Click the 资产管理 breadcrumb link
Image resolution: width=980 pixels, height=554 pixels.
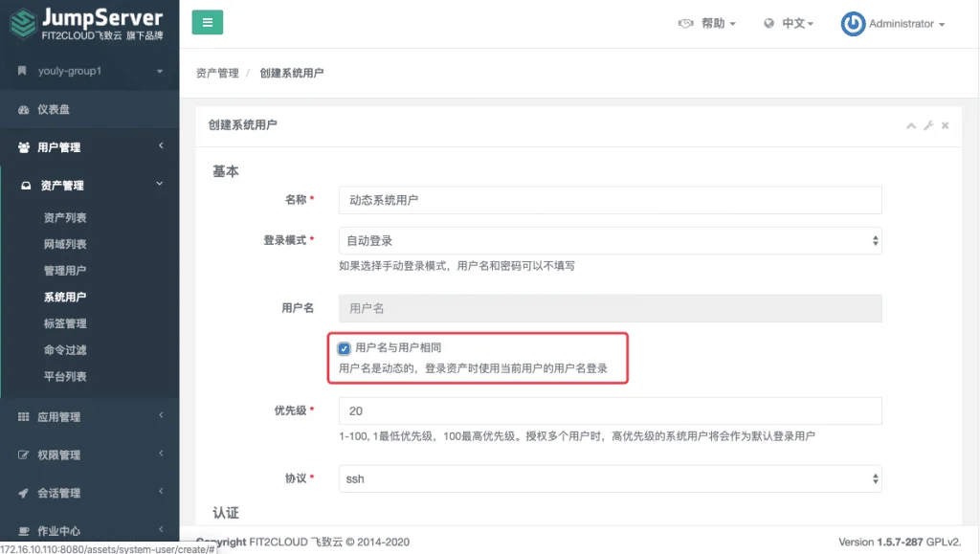tap(217, 73)
